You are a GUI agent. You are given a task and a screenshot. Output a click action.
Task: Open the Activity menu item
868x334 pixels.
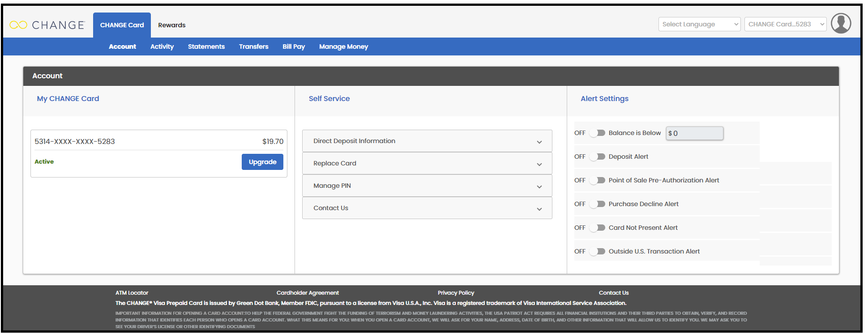(x=162, y=47)
